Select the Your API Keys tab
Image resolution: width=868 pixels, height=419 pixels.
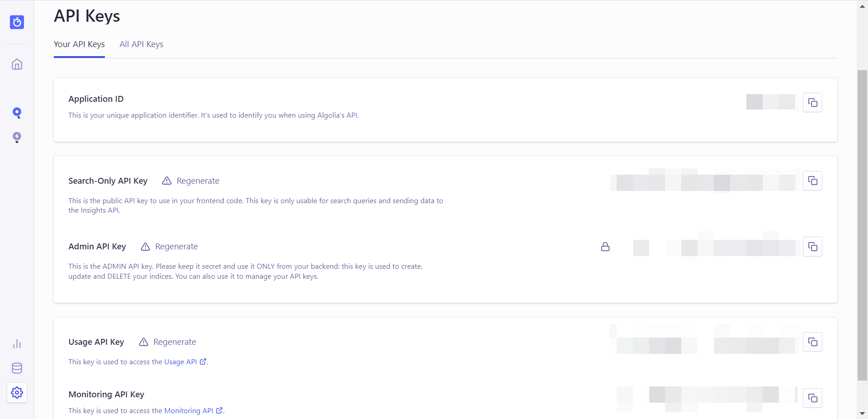79,44
